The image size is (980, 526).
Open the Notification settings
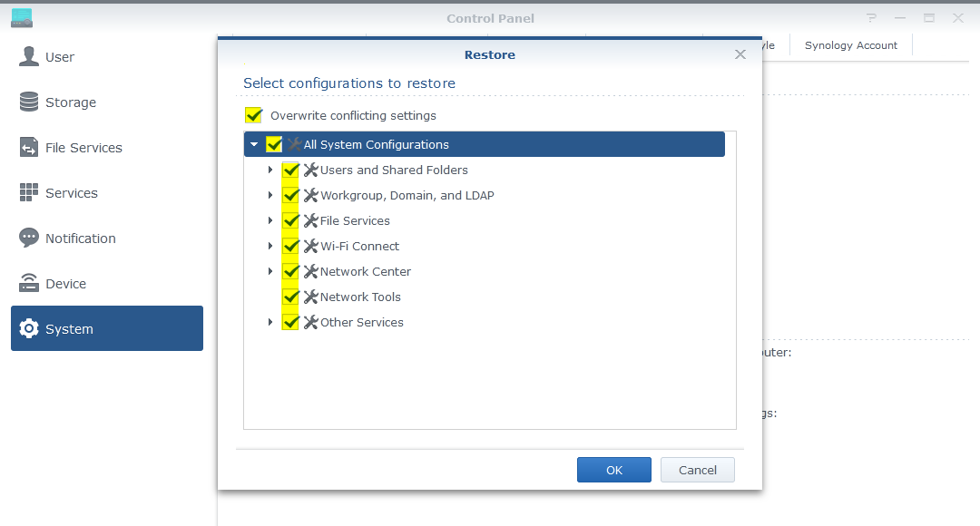click(80, 238)
